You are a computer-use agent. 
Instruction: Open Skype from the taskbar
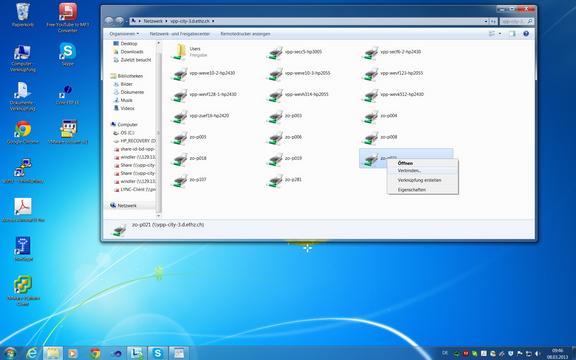158,353
